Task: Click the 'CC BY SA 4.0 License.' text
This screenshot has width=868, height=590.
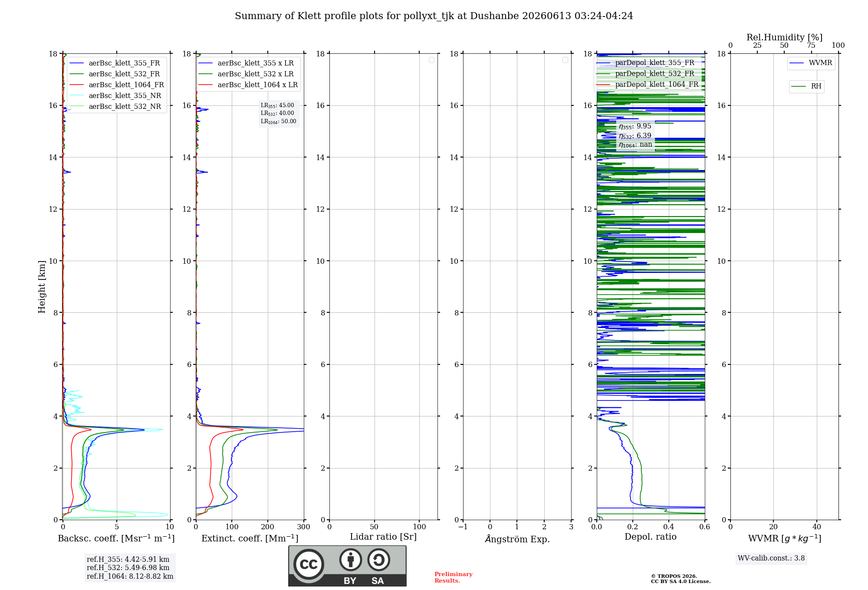Action: tap(681, 581)
